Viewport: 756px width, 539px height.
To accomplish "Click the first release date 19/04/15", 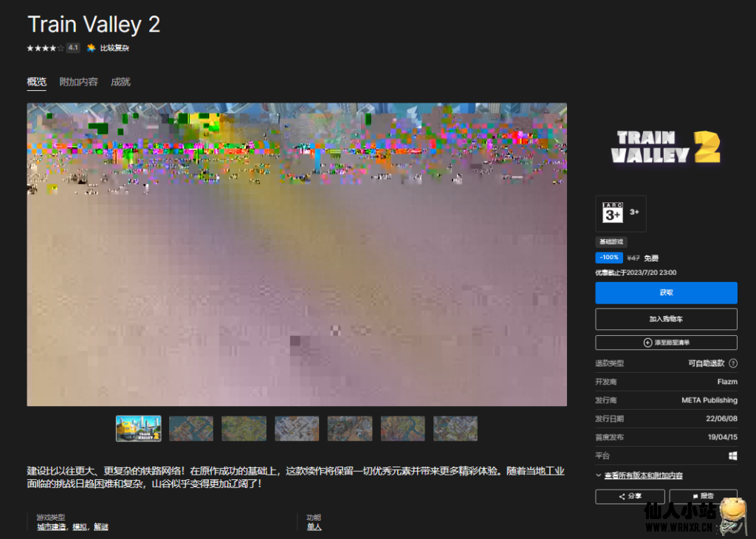I will pos(723,437).
